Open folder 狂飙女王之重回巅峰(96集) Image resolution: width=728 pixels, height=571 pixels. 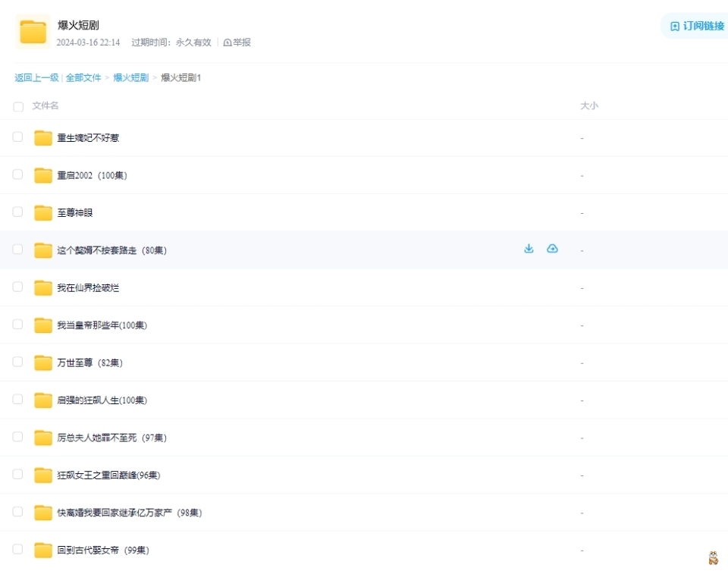click(x=108, y=475)
